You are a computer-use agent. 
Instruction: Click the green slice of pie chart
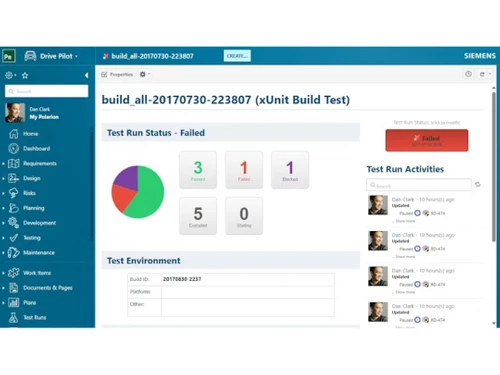pos(150,195)
